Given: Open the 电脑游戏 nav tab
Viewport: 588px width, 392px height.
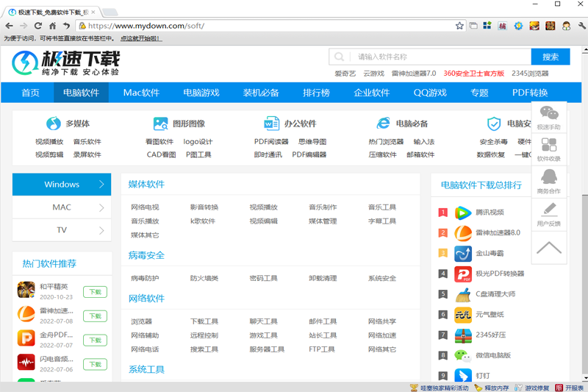Looking at the screenshot, I should point(201,93).
